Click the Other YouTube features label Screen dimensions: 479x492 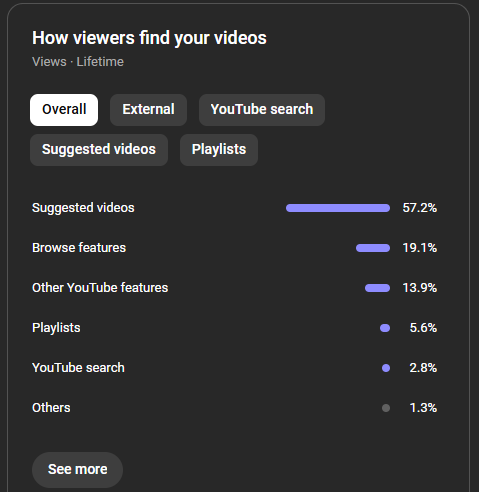(x=100, y=288)
